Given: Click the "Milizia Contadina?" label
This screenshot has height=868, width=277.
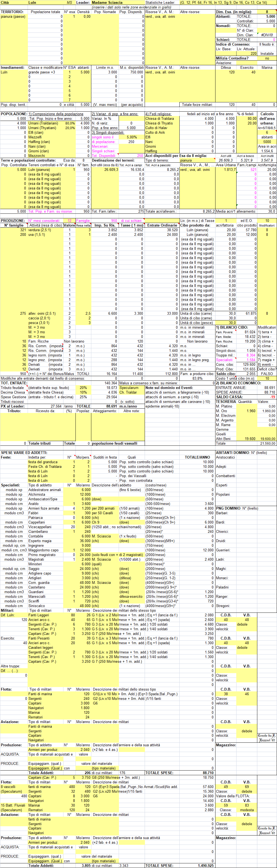Looking at the screenshot, I should [x=232, y=58].
